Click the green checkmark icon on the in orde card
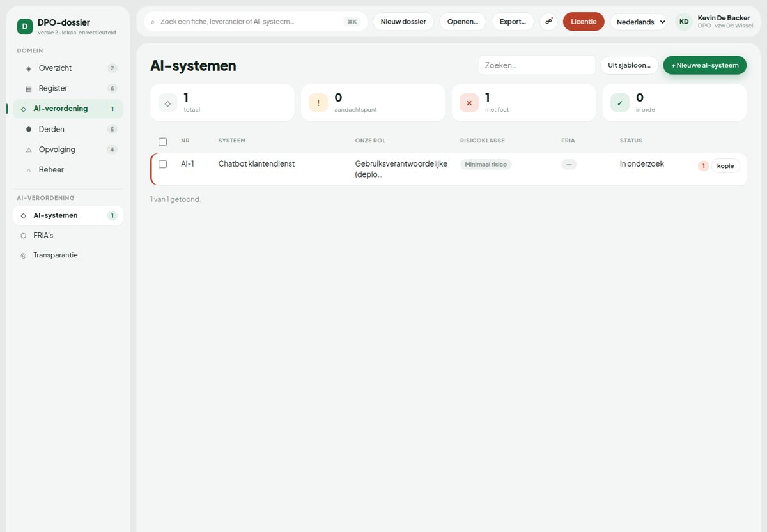 click(x=620, y=103)
